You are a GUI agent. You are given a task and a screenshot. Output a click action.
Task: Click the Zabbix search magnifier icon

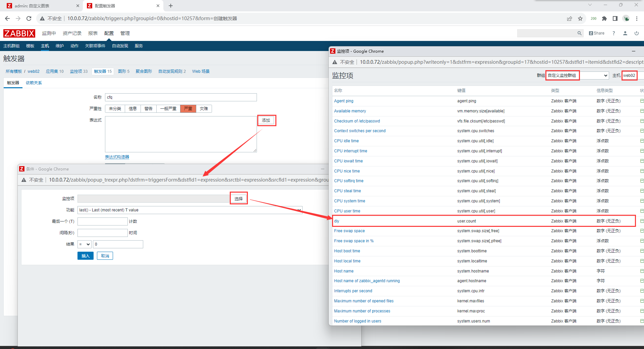click(x=579, y=33)
